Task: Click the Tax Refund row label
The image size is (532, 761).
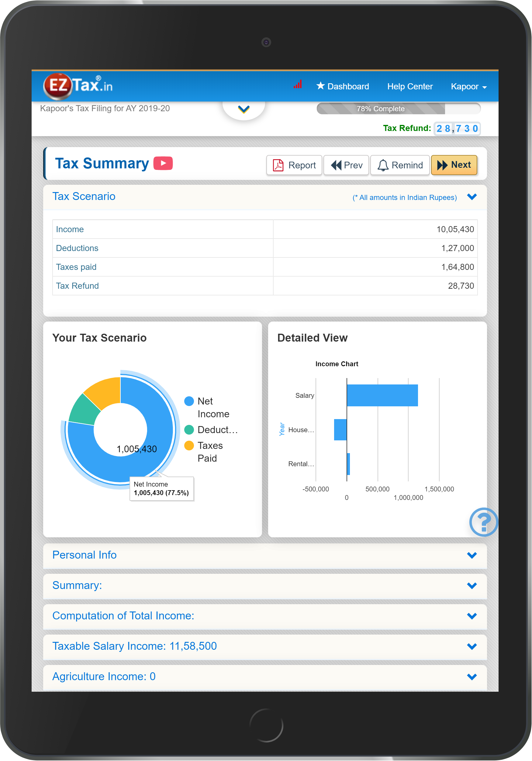Action: (x=78, y=286)
